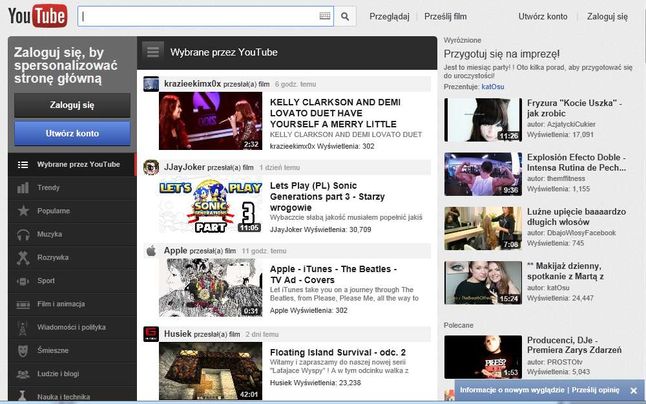Open Apple Beatles TV Ad thumbnail

click(x=210, y=287)
